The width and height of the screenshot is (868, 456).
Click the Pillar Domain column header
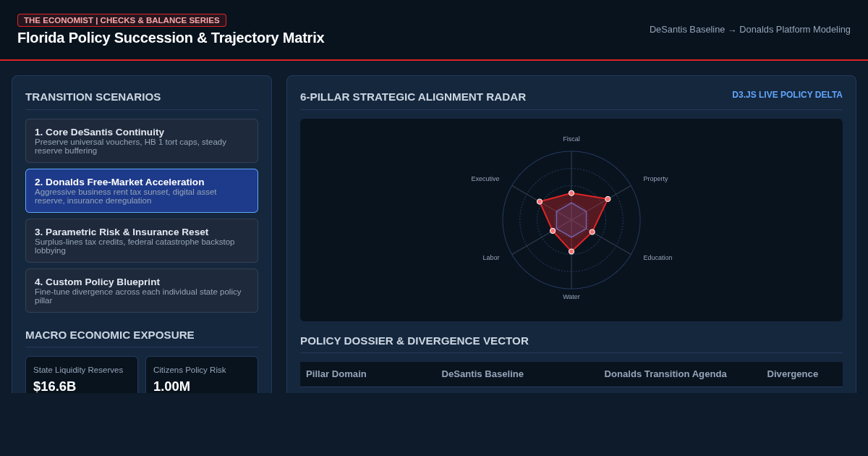pyautogui.click(x=336, y=374)
